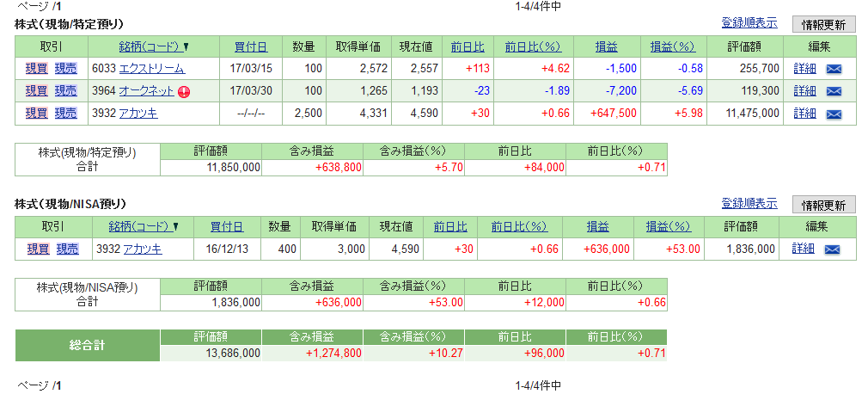Open 詳細 for エクストリーム
The height and width of the screenshot is (394, 868).
804,69
